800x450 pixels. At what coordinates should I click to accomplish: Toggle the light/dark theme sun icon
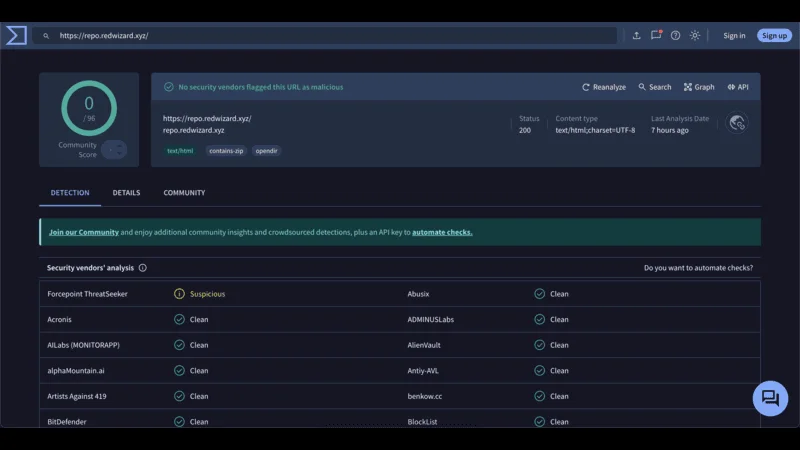click(x=694, y=35)
